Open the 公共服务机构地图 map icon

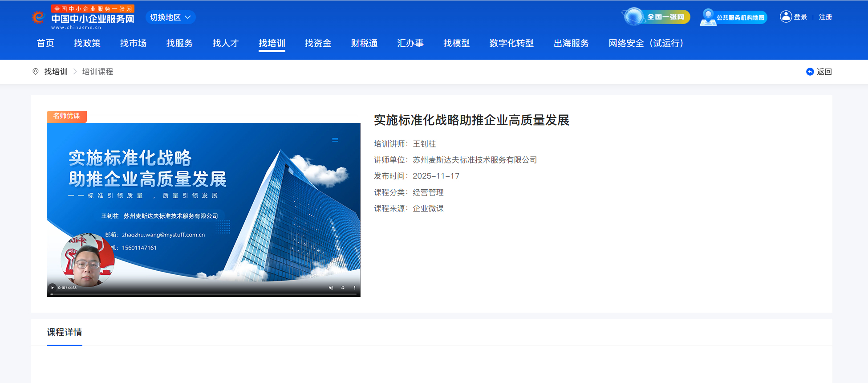708,17
